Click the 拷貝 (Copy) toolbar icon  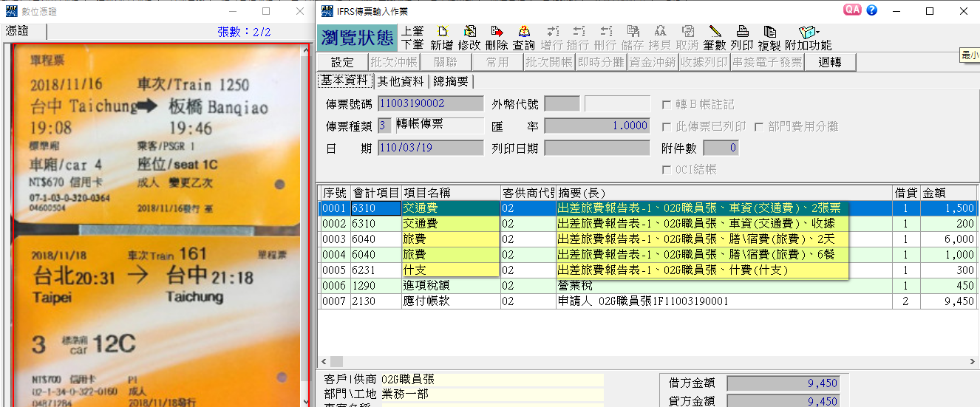(660, 38)
